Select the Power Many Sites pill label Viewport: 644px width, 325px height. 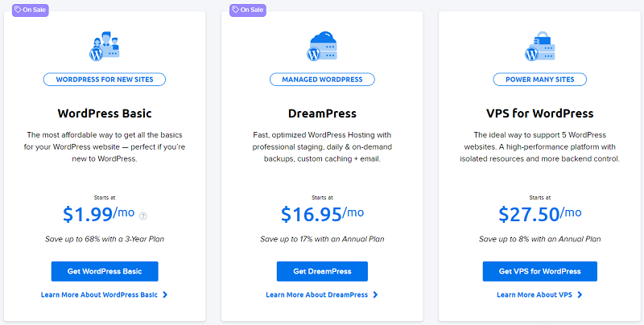tap(539, 79)
